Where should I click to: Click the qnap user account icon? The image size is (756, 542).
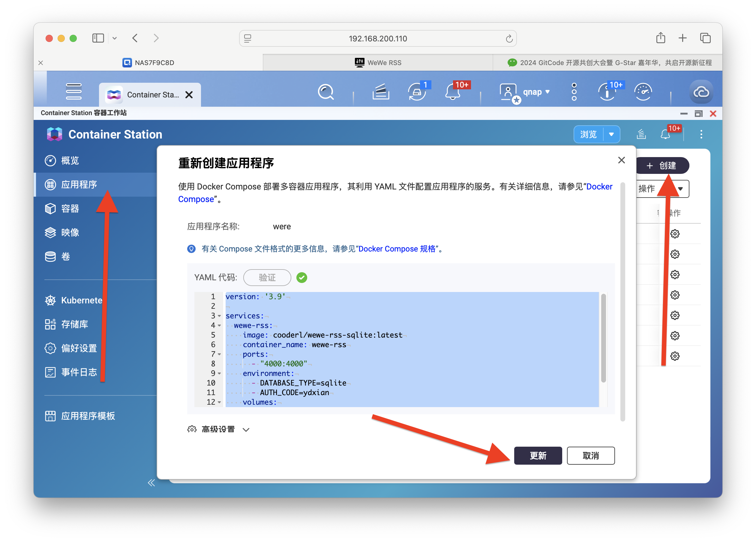click(x=508, y=92)
